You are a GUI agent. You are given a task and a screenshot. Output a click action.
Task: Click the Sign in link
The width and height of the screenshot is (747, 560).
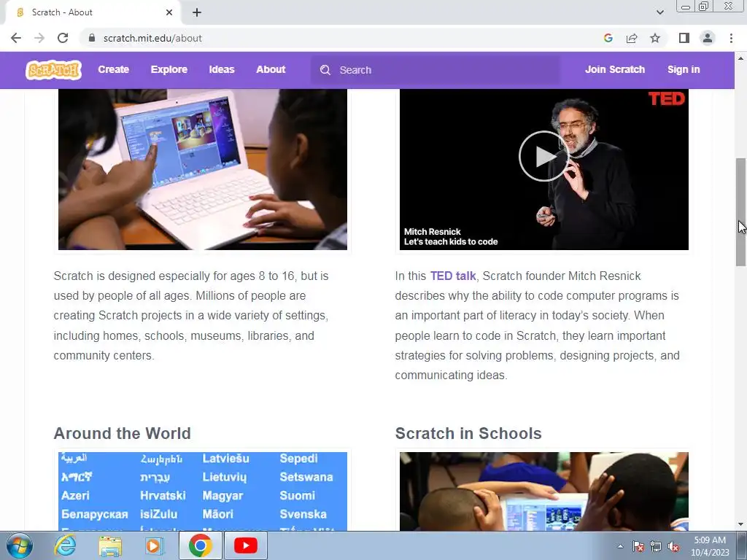tap(684, 69)
